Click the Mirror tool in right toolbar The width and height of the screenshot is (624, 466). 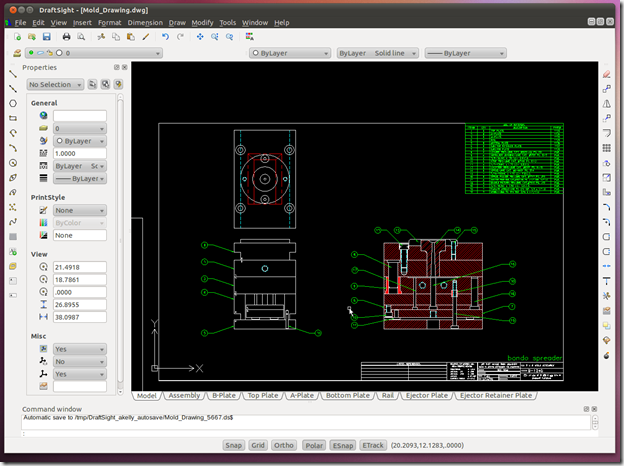click(606, 104)
